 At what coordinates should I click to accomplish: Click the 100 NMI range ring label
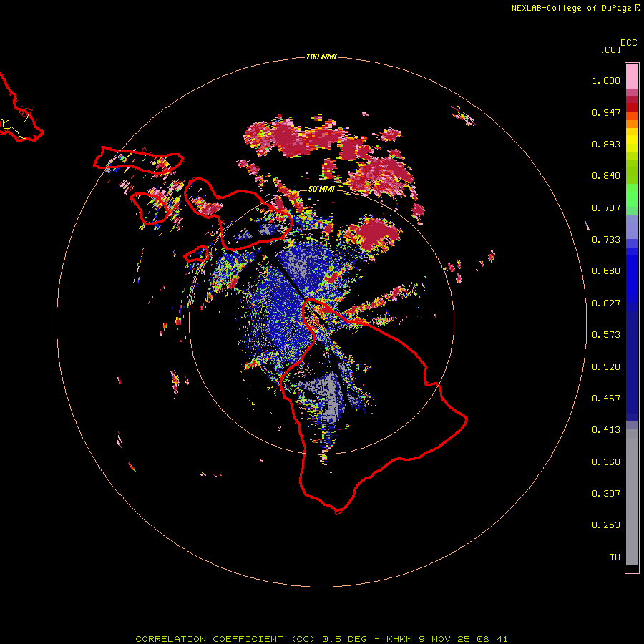[x=321, y=57]
